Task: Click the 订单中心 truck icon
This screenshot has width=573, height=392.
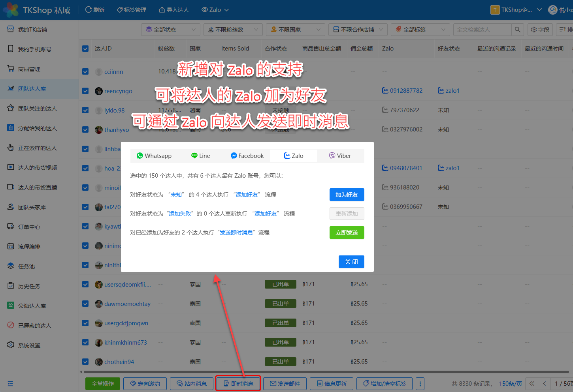Action: point(11,227)
